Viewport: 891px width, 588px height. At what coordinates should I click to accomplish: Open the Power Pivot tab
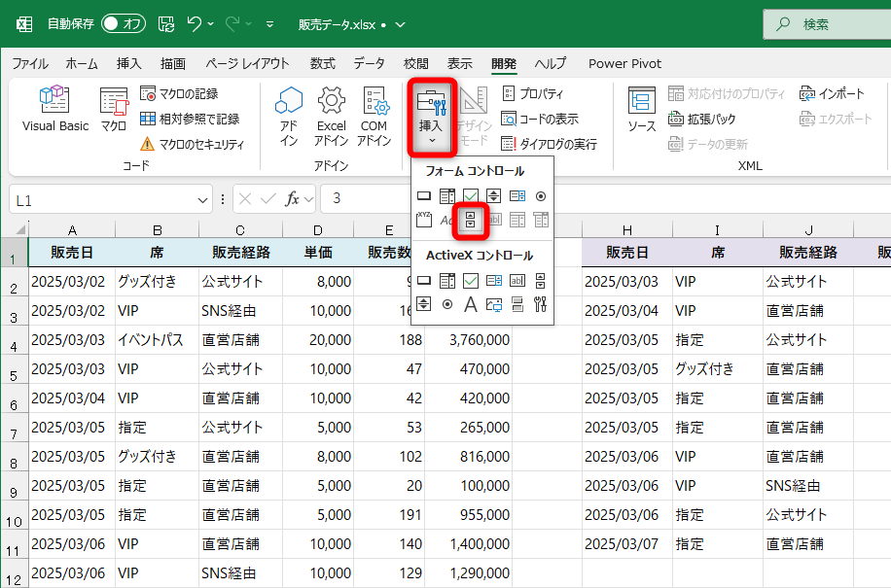624,63
